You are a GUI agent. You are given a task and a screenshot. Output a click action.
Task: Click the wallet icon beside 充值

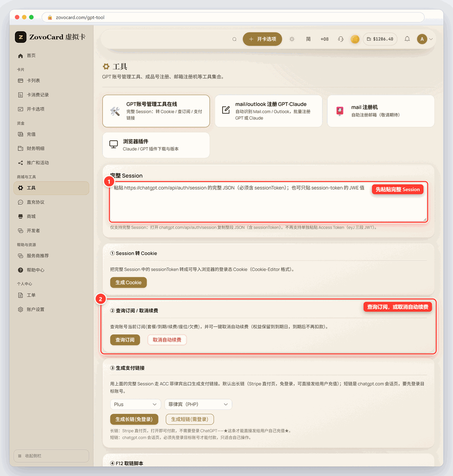pyautogui.click(x=20, y=134)
